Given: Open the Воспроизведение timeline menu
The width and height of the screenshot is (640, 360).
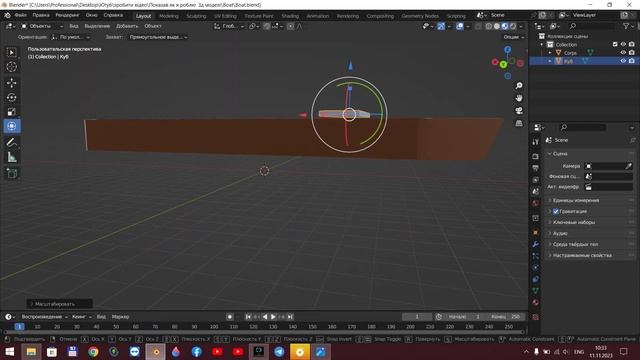Looking at the screenshot, I should pos(44,317).
